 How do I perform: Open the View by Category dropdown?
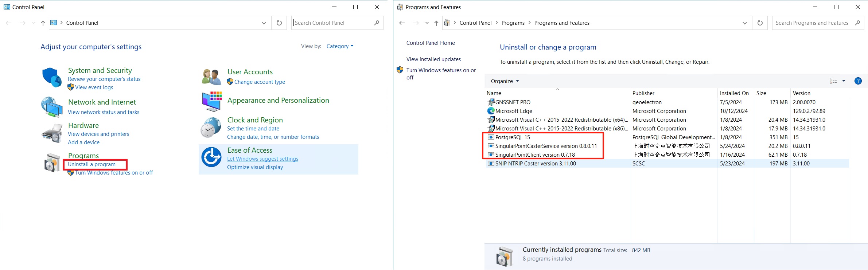click(340, 46)
